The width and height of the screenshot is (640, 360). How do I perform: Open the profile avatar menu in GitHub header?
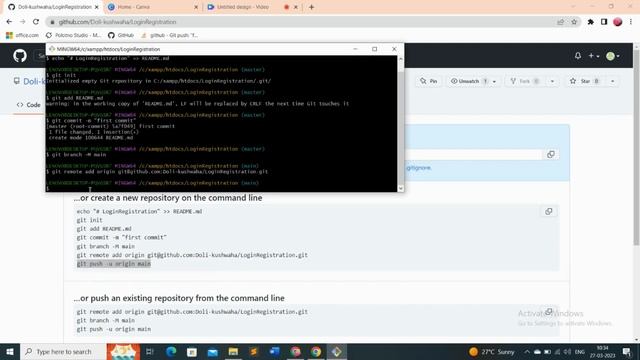tap(613, 56)
